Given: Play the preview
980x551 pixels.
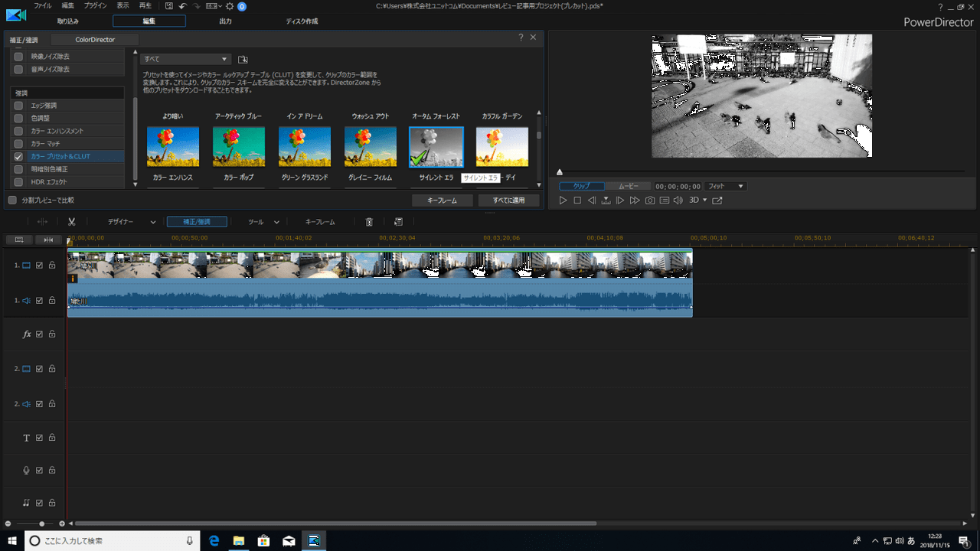Looking at the screenshot, I should (x=563, y=201).
